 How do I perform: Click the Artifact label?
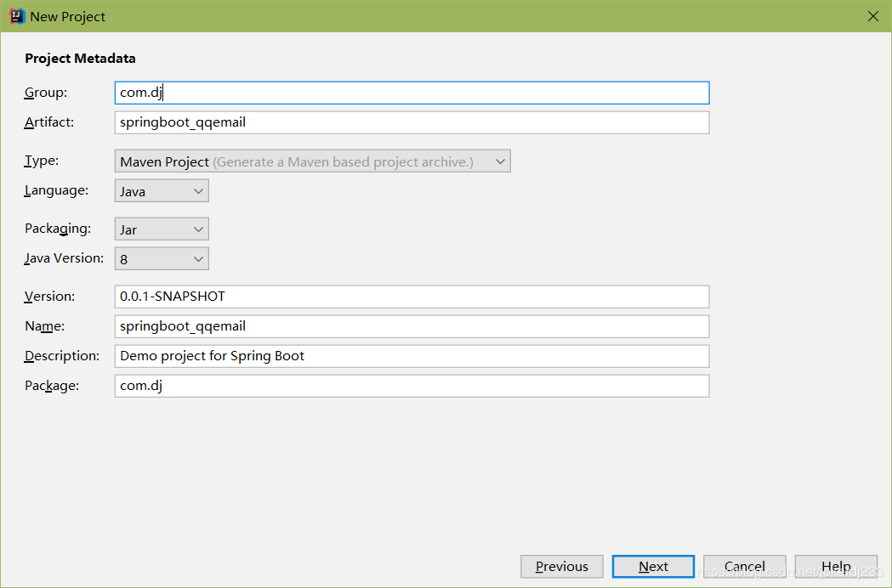(x=49, y=122)
